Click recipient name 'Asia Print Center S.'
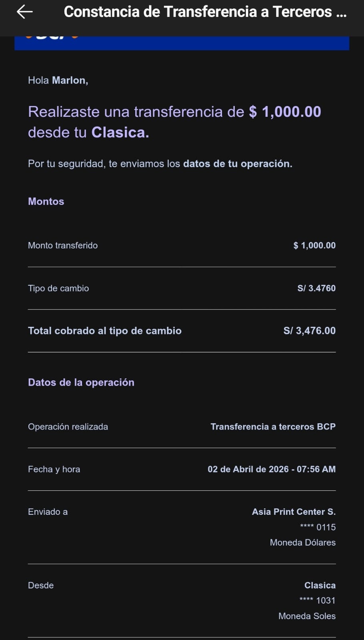This screenshot has height=640, width=364. pos(294,512)
